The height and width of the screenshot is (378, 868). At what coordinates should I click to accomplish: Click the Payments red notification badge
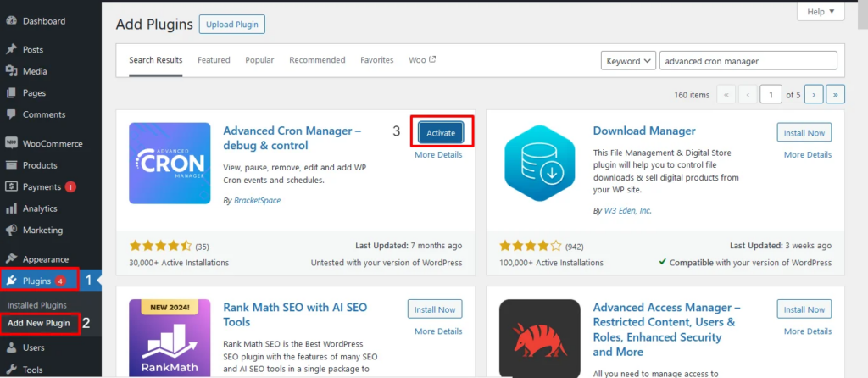click(x=70, y=187)
